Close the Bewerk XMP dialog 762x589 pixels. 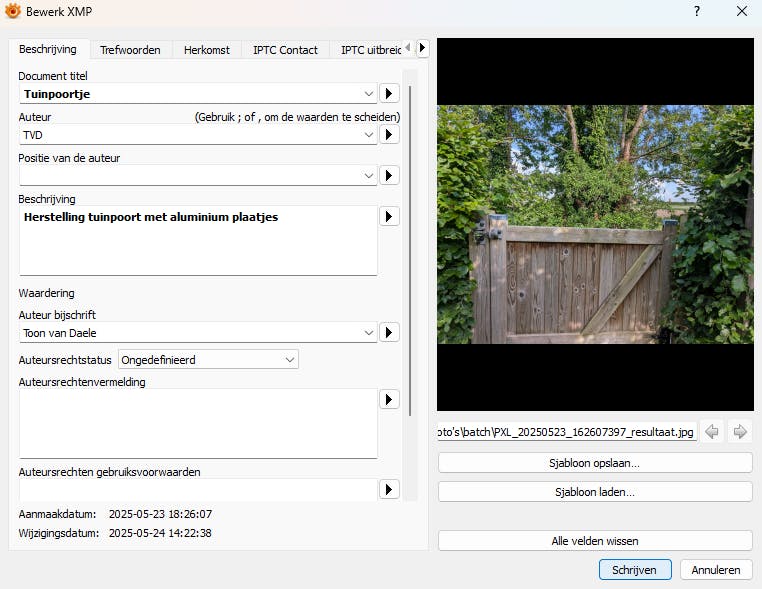(742, 11)
